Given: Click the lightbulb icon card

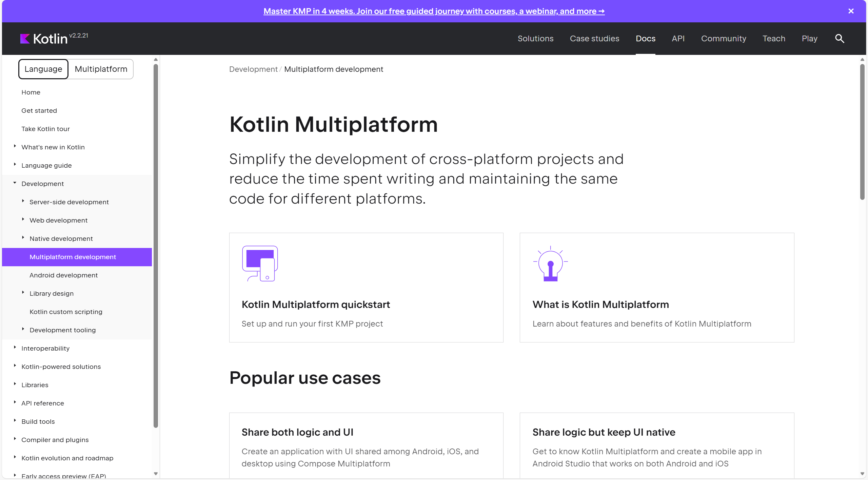Looking at the screenshot, I should 550,264.
